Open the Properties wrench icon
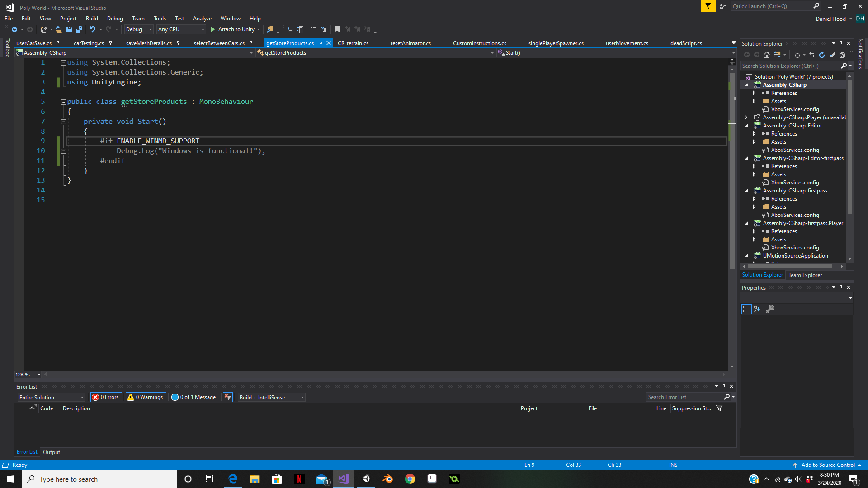 coord(770,309)
